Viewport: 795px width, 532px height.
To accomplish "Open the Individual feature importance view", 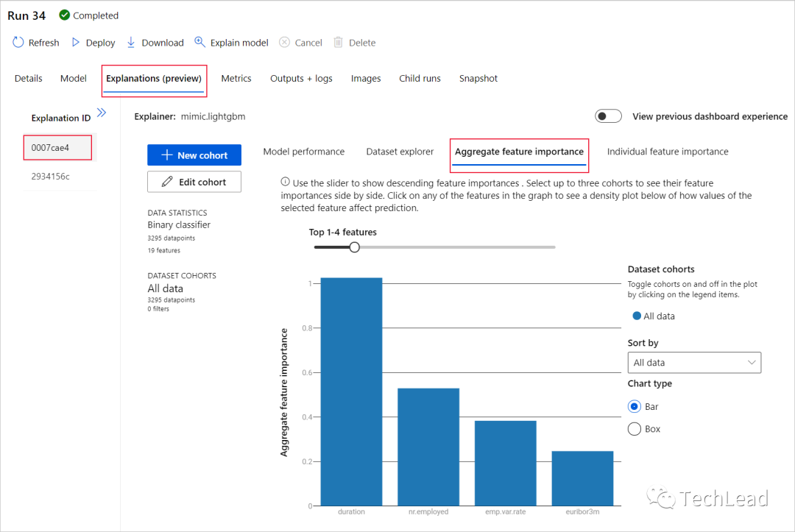I will coord(667,151).
